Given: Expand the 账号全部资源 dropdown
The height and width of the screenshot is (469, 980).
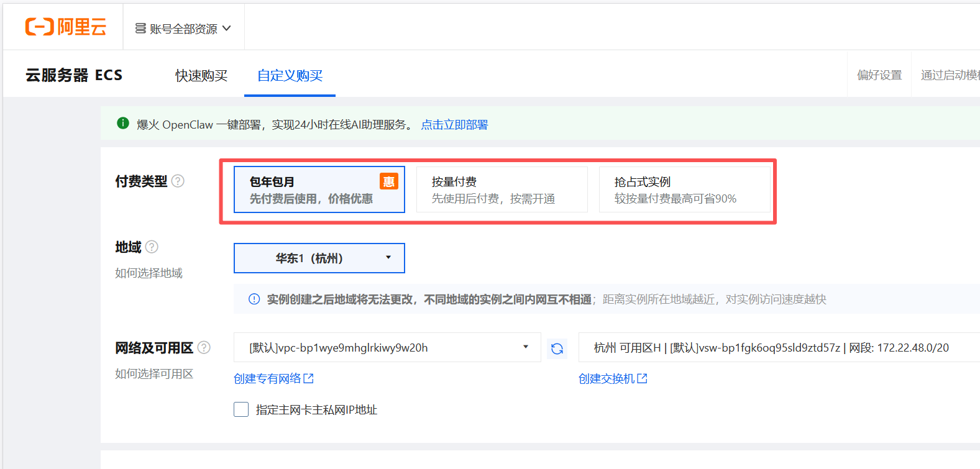Looking at the screenshot, I should 183,29.
